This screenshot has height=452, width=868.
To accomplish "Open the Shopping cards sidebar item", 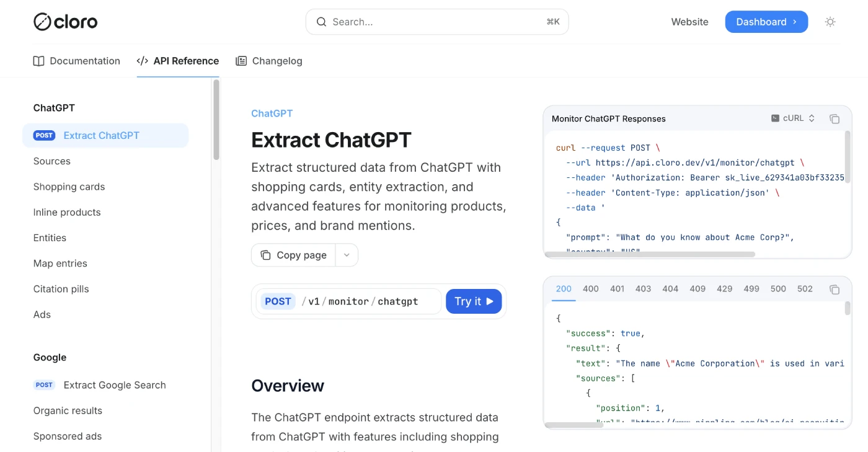I will click(x=69, y=187).
